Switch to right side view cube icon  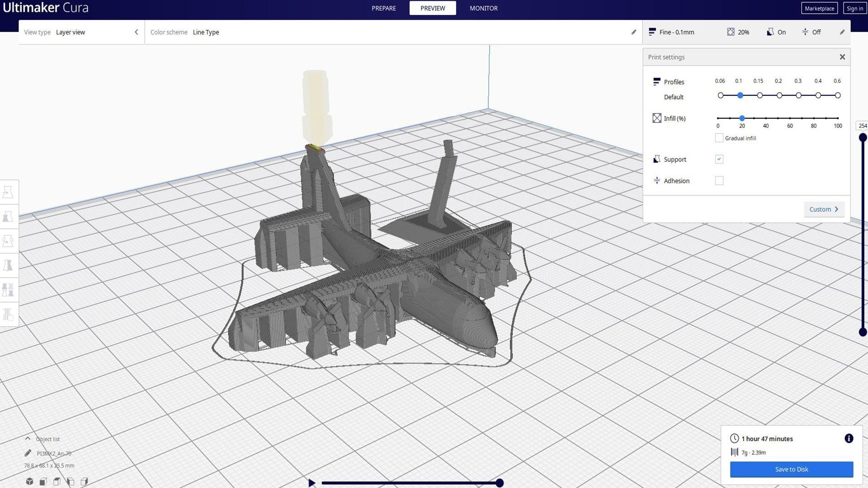(84, 481)
